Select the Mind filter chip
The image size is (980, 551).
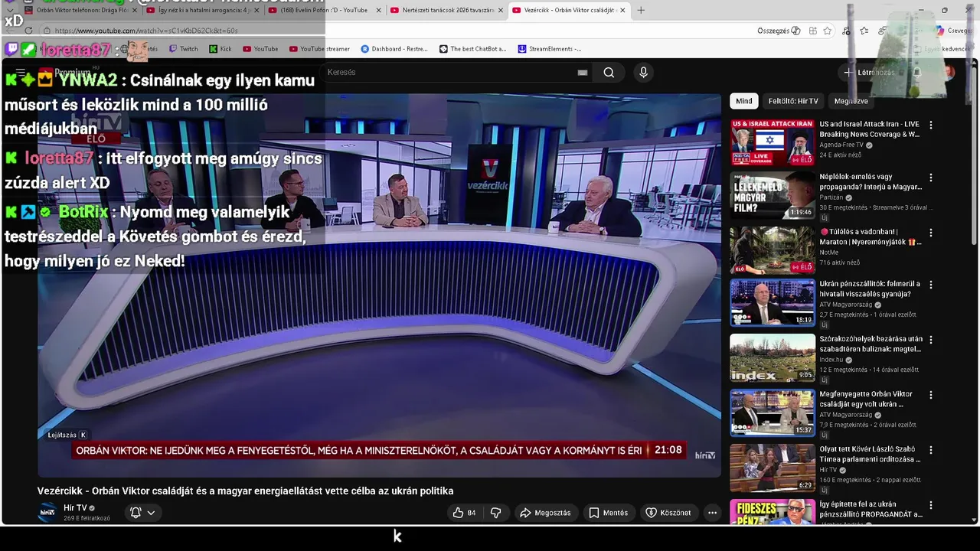(743, 101)
